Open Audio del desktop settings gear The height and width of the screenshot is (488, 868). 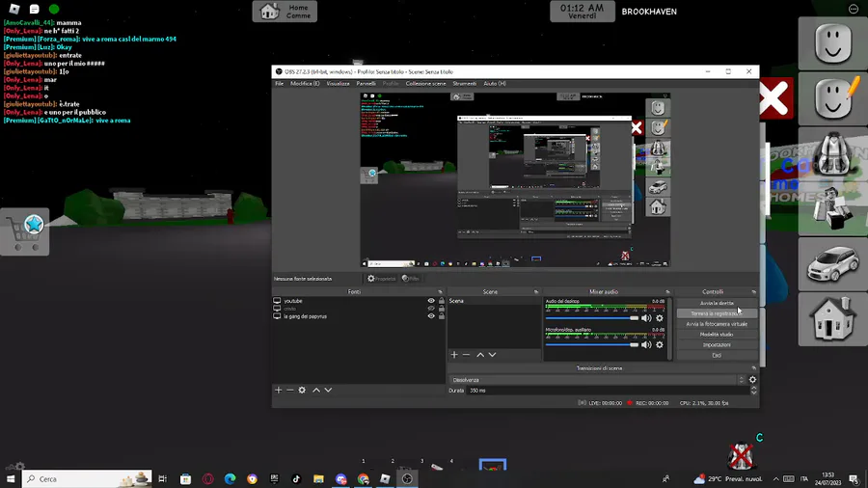click(660, 318)
